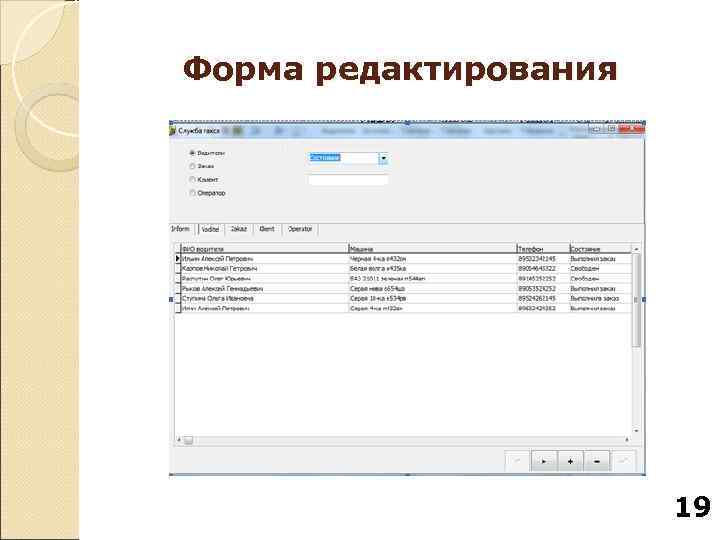Click the horizontal scrollbar left arrow
Image resolution: width=720 pixels, height=540 pixels.
(179, 440)
